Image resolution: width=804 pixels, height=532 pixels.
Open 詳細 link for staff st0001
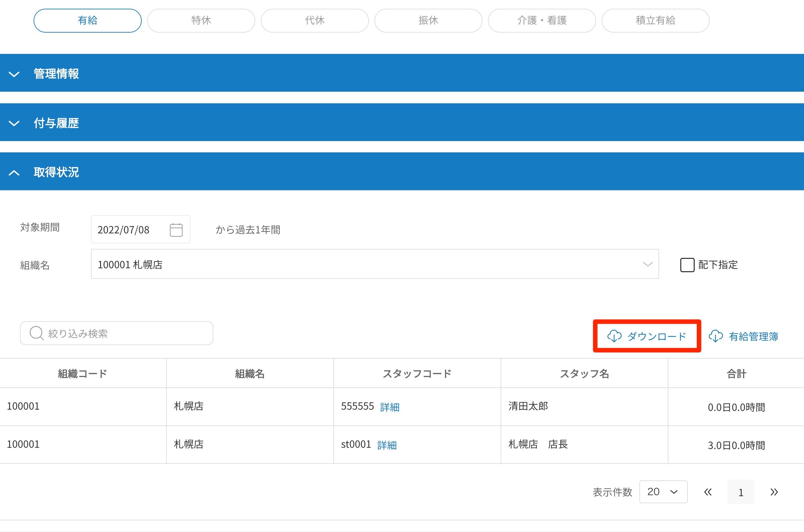387,445
